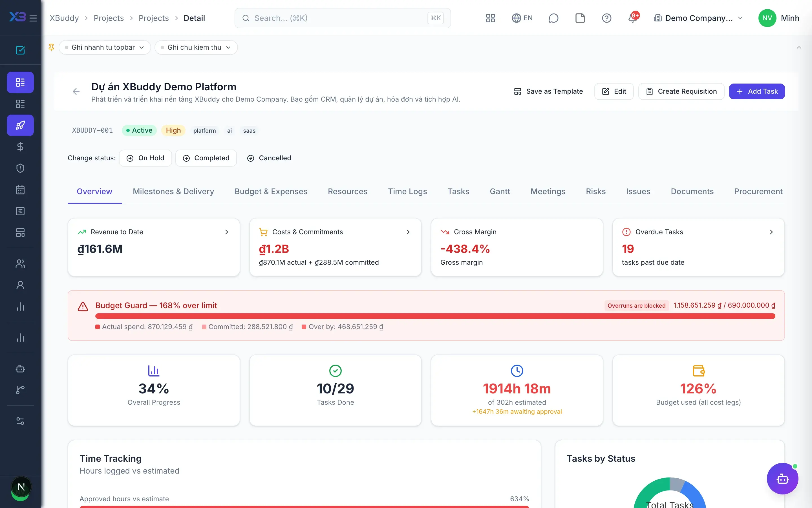
Task: Click the pin icon in notes bar
Action: pyautogui.click(x=51, y=47)
